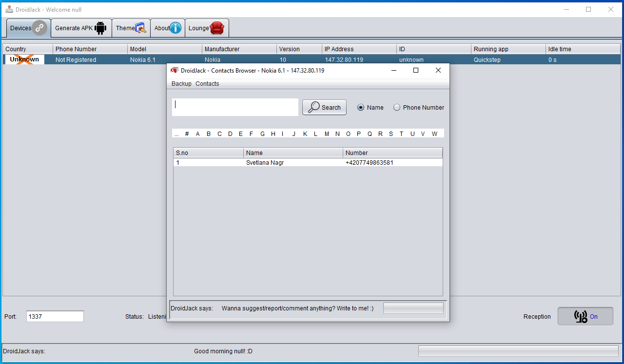Select the number +4207749863581
This screenshot has height=364, width=624.
coord(369,163)
